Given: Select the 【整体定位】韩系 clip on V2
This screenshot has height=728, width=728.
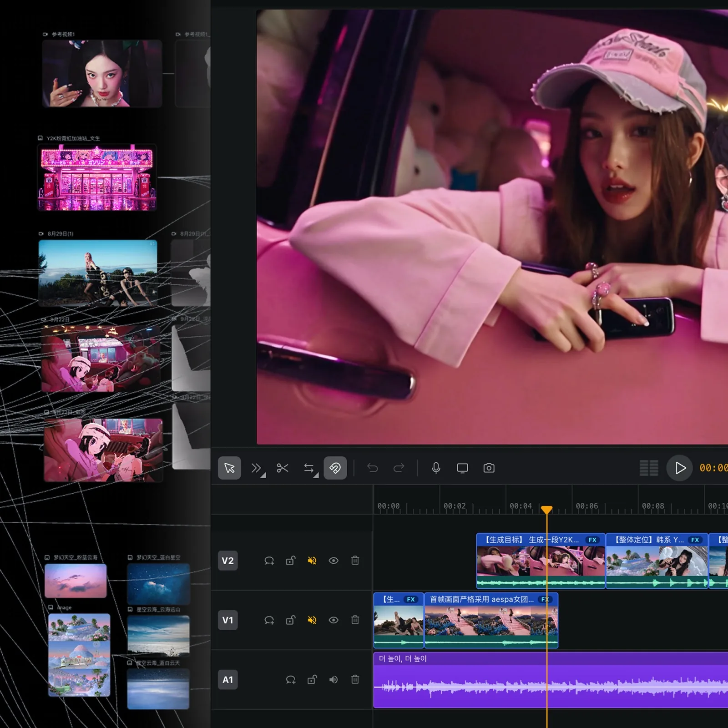Looking at the screenshot, I should [x=657, y=561].
